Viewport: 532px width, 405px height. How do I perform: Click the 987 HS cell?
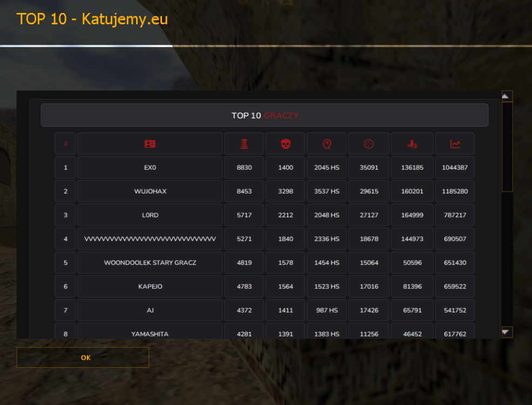tap(327, 310)
